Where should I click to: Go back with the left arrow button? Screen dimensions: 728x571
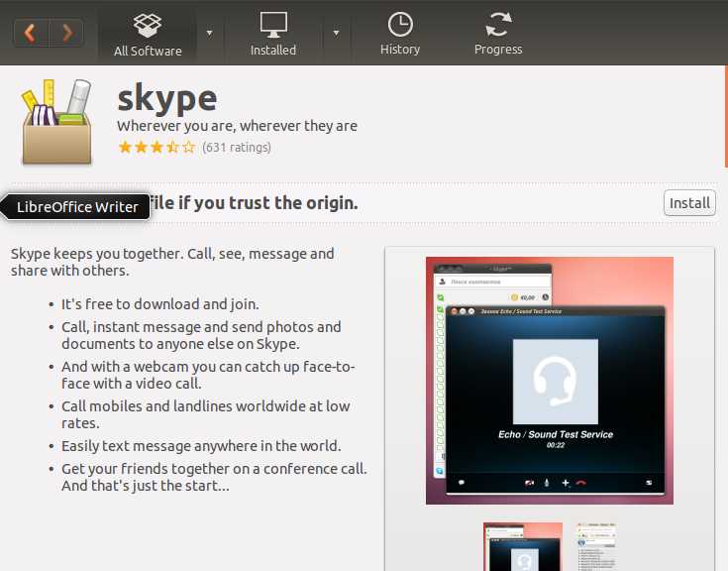(x=31, y=33)
